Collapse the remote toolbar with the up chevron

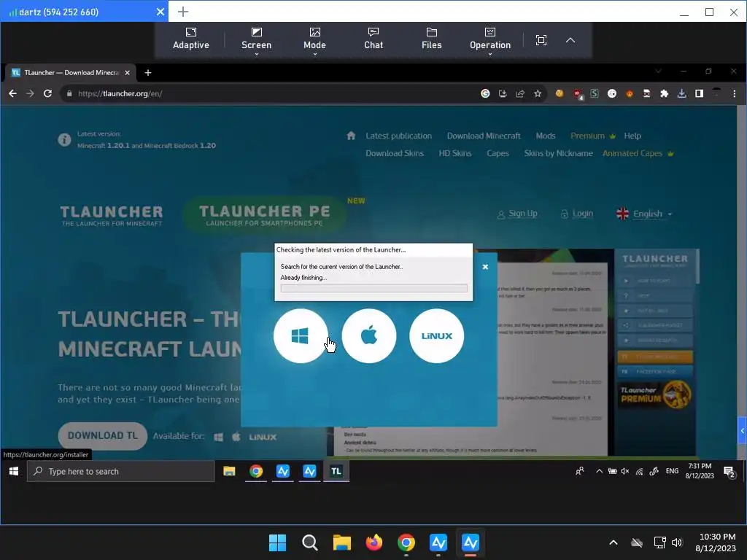click(x=570, y=40)
